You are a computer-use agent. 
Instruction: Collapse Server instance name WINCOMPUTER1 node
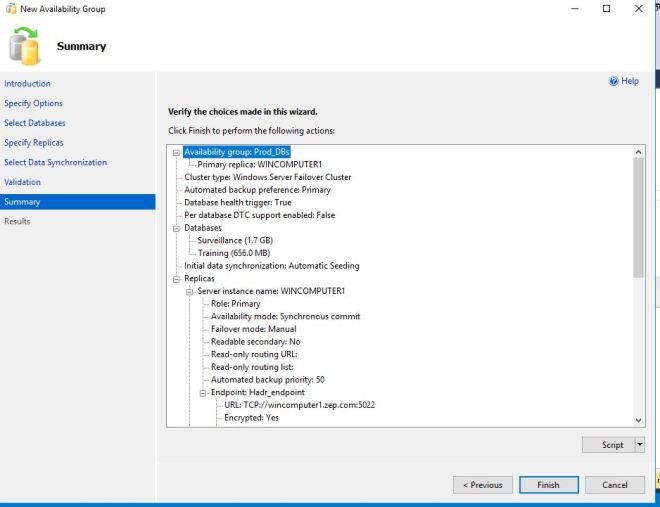[x=190, y=291]
